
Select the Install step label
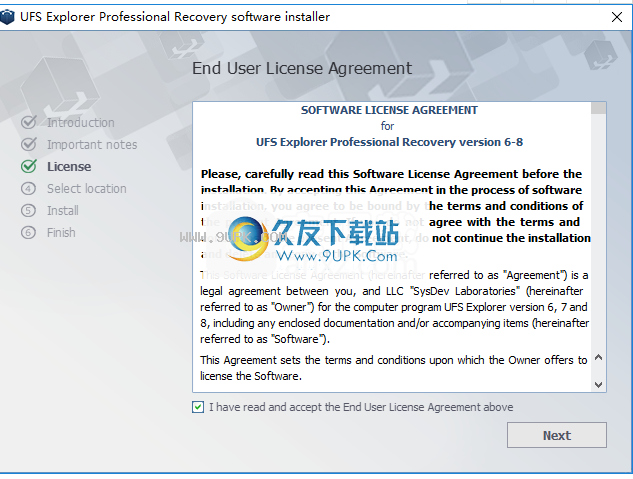[x=63, y=211]
